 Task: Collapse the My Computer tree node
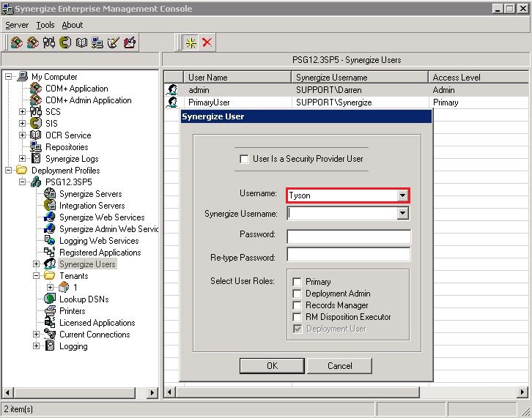(9, 77)
